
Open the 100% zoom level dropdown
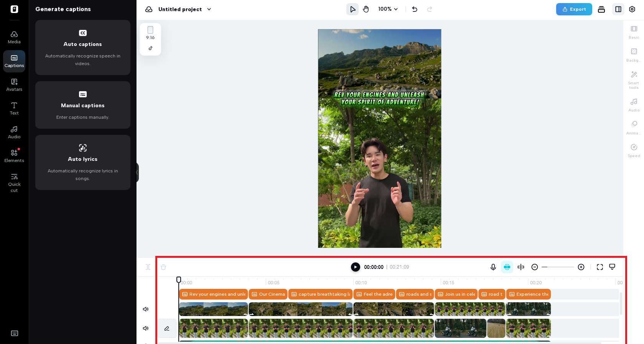[x=388, y=9]
